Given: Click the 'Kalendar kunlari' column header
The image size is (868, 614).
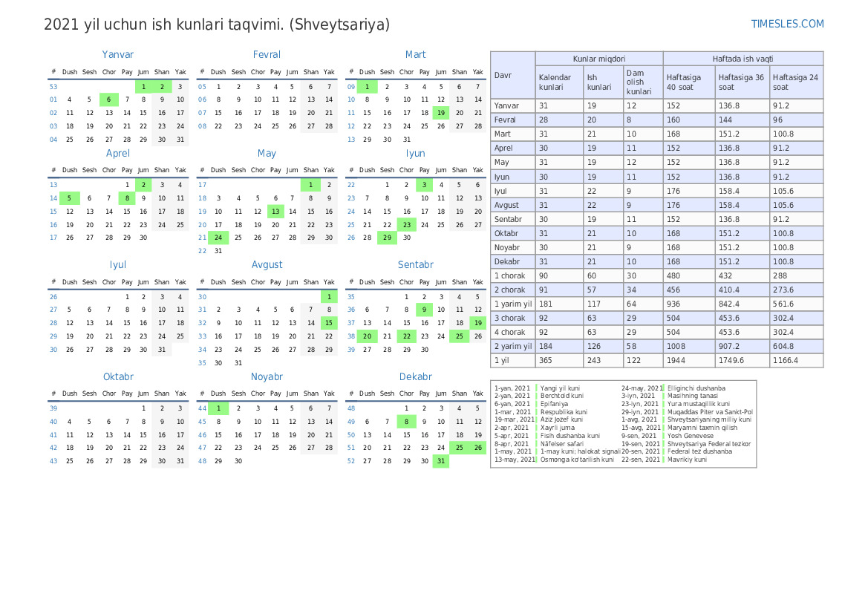Looking at the screenshot, I should tap(558, 82).
